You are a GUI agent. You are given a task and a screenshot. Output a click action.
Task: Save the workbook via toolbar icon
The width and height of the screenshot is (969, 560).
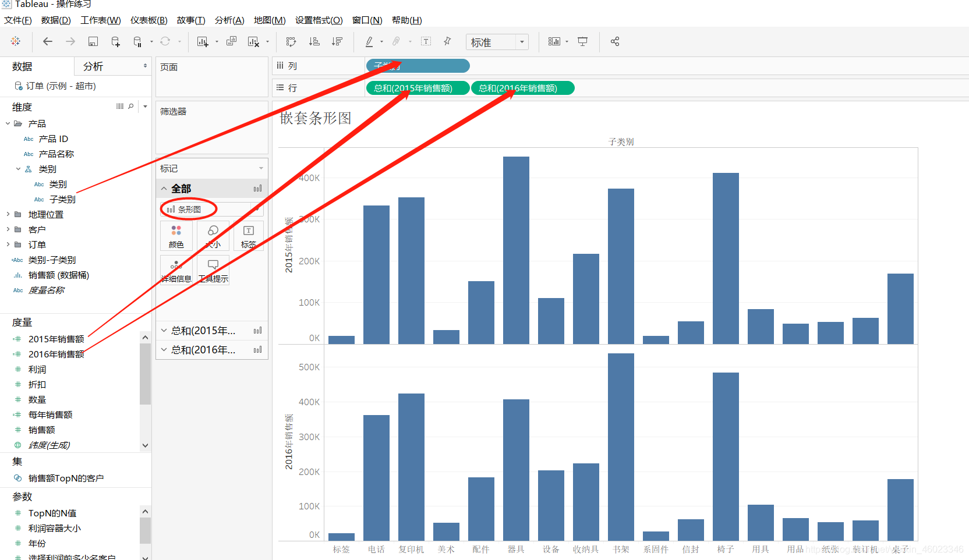pyautogui.click(x=93, y=41)
